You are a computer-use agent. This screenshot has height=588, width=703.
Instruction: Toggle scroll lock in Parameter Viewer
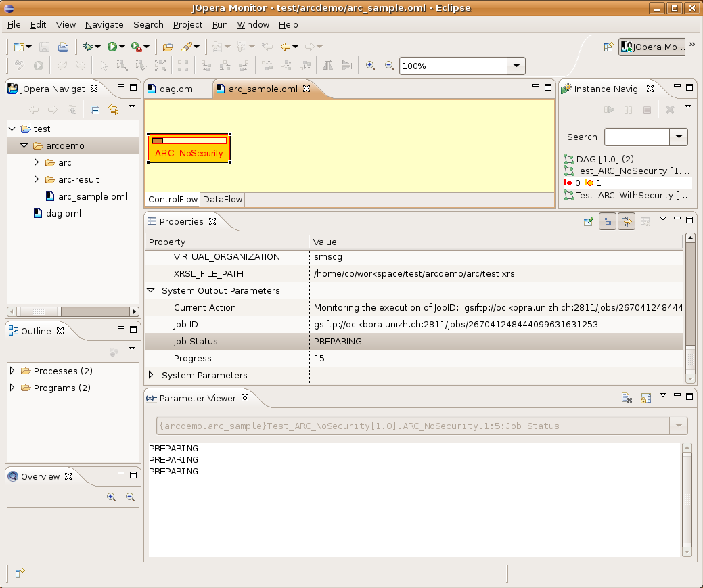point(645,398)
